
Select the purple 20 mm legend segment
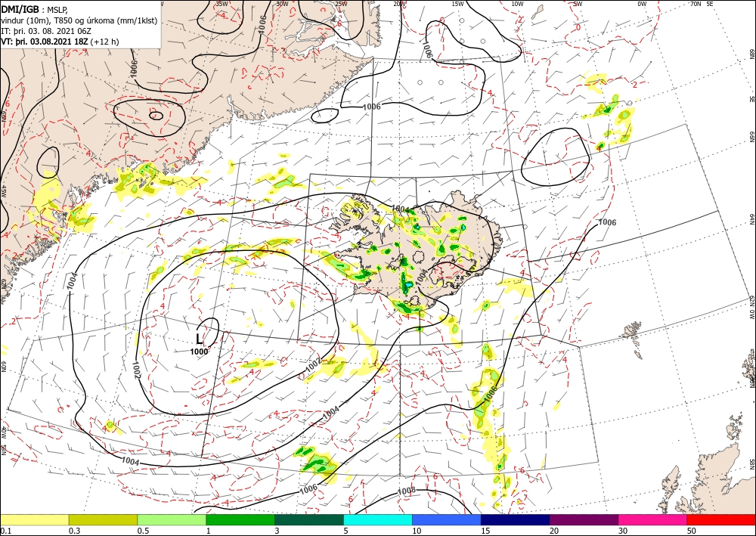(x=584, y=519)
